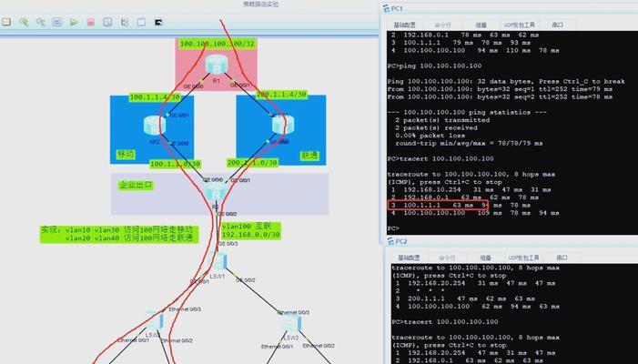Click the 移动 label

(x=126, y=155)
